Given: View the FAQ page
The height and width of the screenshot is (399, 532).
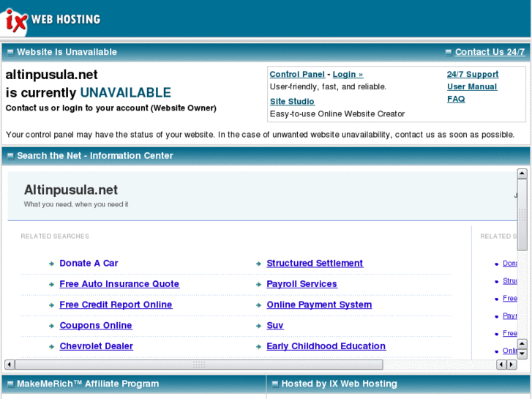Looking at the screenshot, I should (x=456, y=99).
